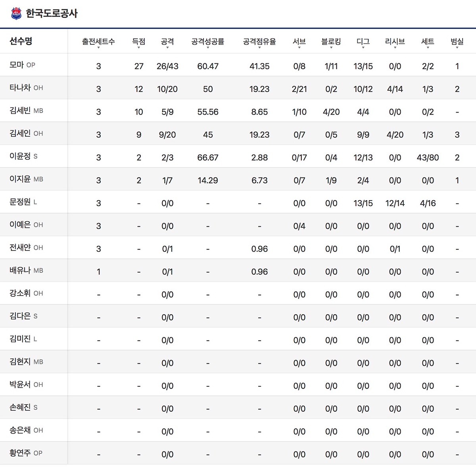Expand sorting for 출전세트수 header
The width and height of the screenshot is (476, 476).
tap(98, 47)
